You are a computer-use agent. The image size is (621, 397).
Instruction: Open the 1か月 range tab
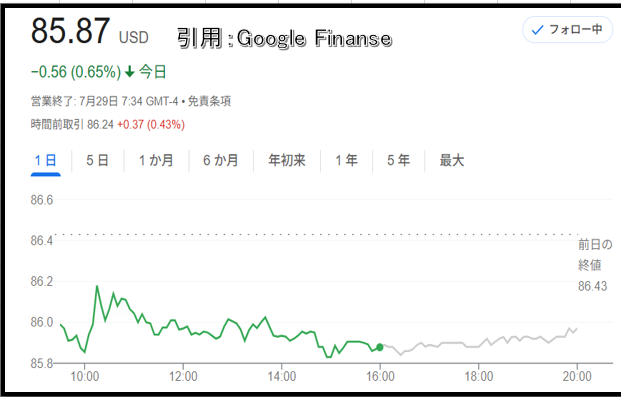156,160
